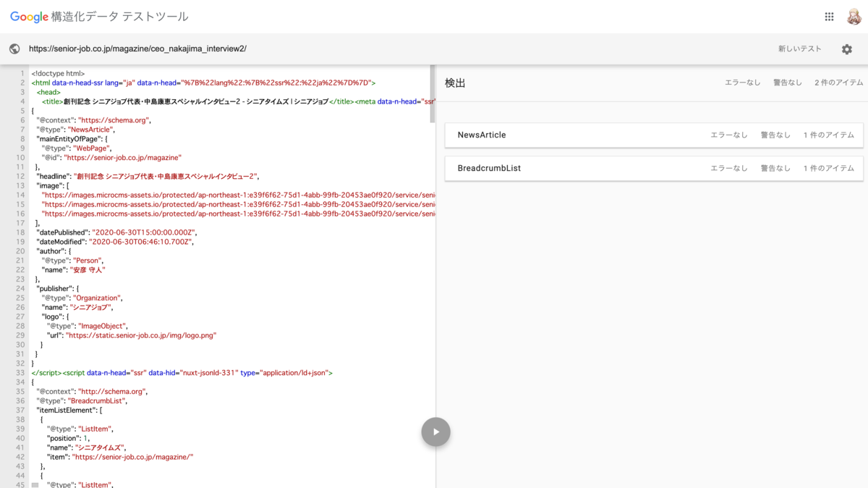Click header '警告なし' summary text
The image size is (868, 488).
click(788, 83)
